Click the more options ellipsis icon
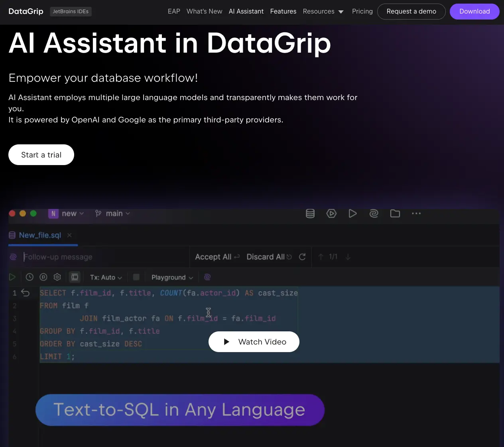The height and width of the screenshot is (447, 504). click(x=416, y=213)
